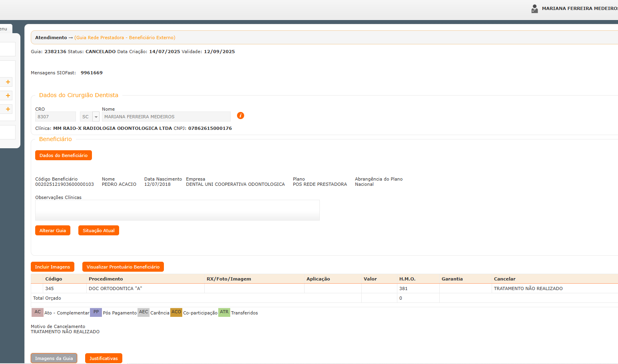Click in the Observações Clínicas text area
The height and width of the screenshot is (364, 618).
tap(177, 210)
